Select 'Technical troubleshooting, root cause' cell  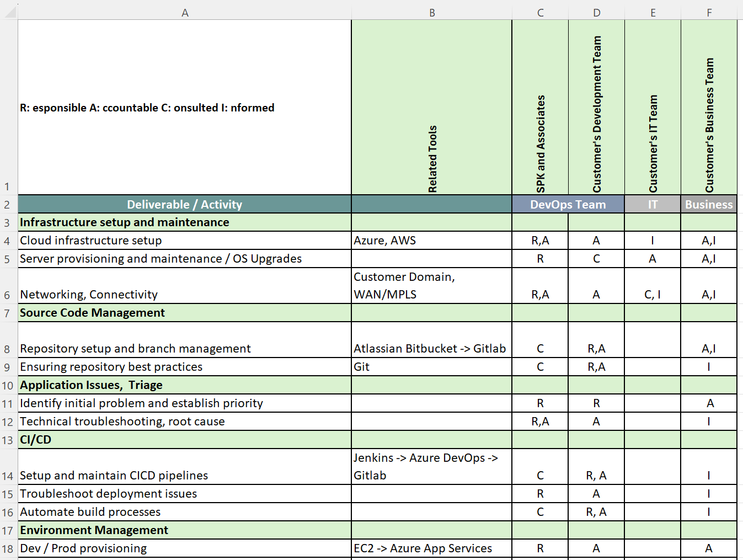[185, 422]
